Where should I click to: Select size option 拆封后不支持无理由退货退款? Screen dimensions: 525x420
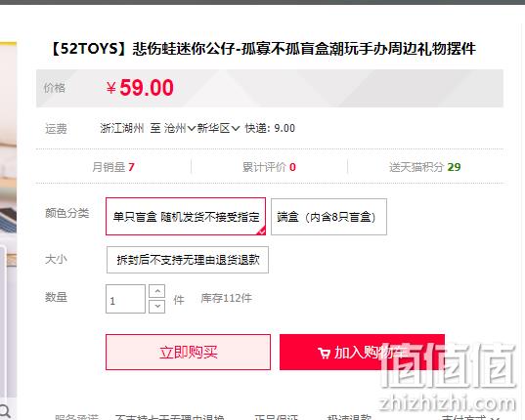coord(188,260)
